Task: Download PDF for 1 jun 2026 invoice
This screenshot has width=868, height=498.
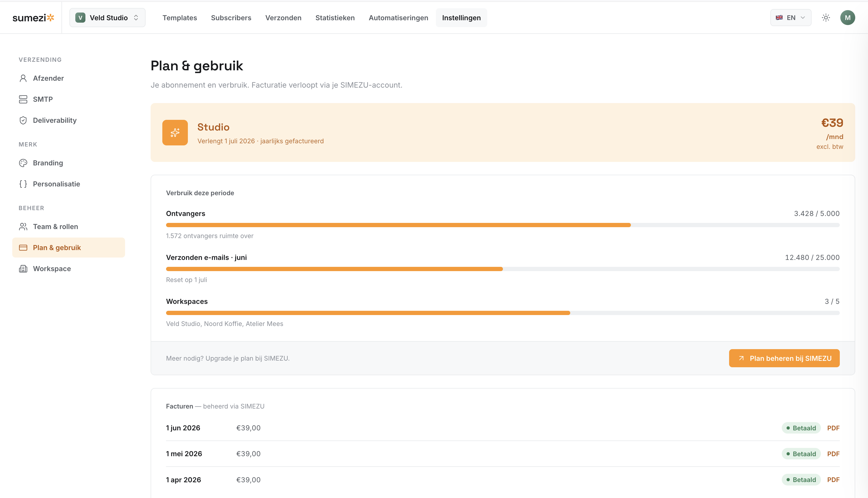Action: [x=833, y=428]
